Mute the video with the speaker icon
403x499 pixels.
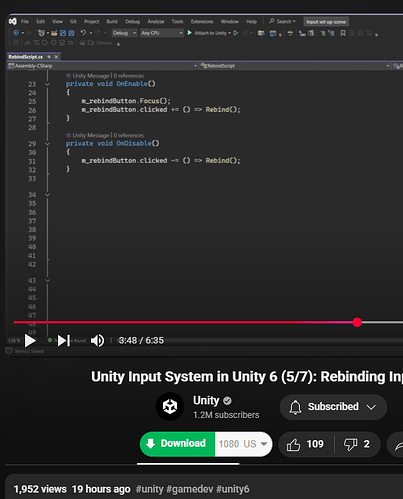[x=97, y=340]
